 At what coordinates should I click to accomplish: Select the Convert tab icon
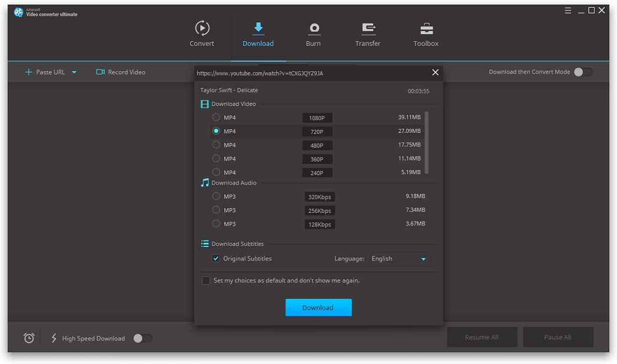202,28
